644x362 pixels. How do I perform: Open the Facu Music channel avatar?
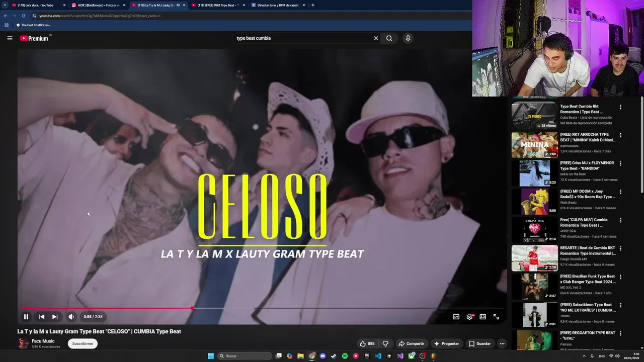[x=23, y=343]
